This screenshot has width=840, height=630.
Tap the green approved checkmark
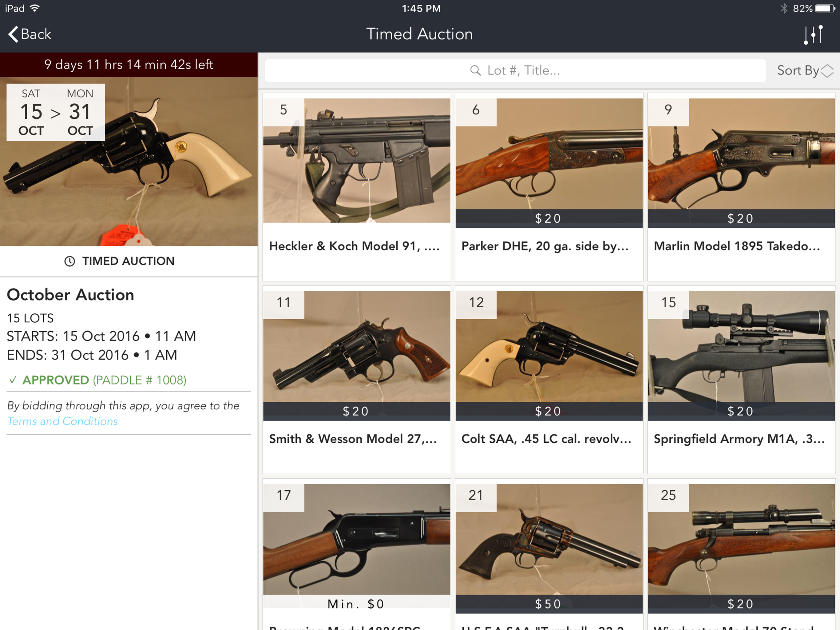tap(13, 380)
